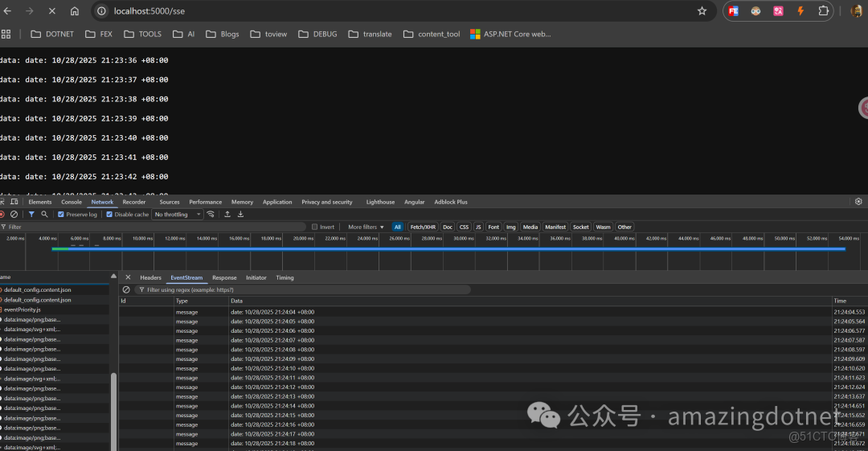
Task: Open the No throttling dropdown
Action: click(x=177, y=215)
